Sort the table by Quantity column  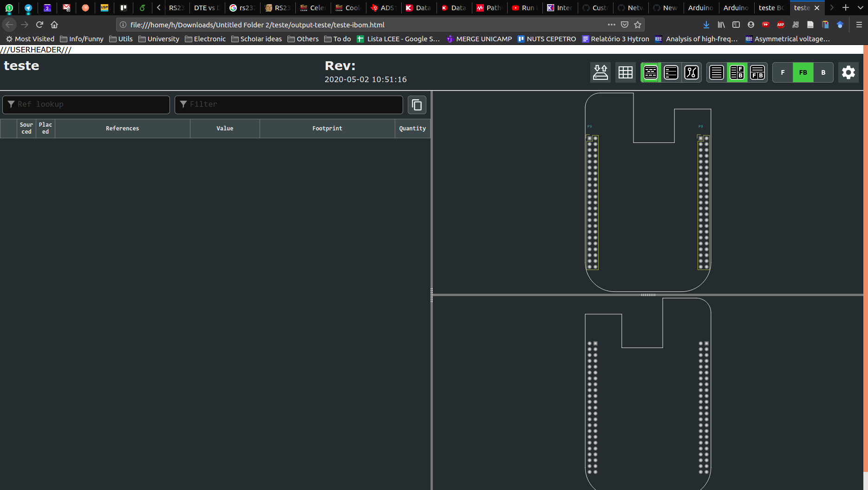(412, 129)
